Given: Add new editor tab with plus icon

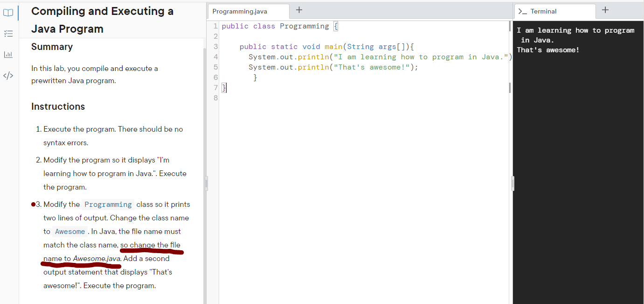Looking at the screenshot, I should (299, 10).
